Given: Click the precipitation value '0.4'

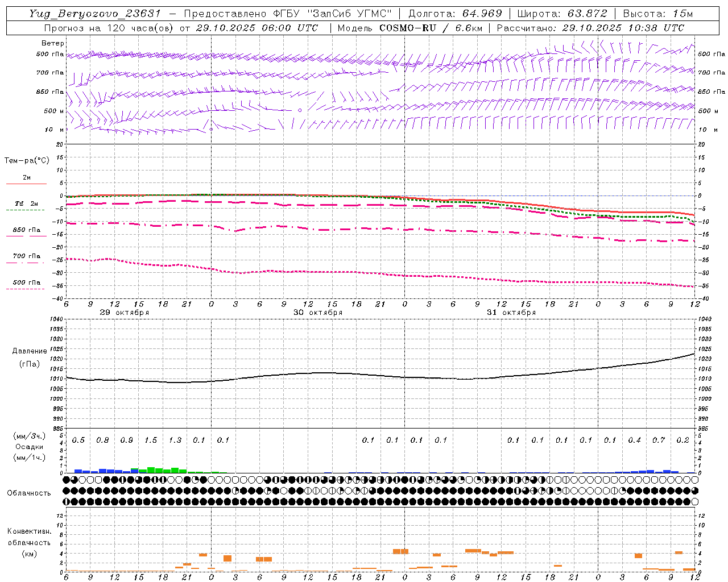Looking at the screenshot, I should tap(635, 440).
